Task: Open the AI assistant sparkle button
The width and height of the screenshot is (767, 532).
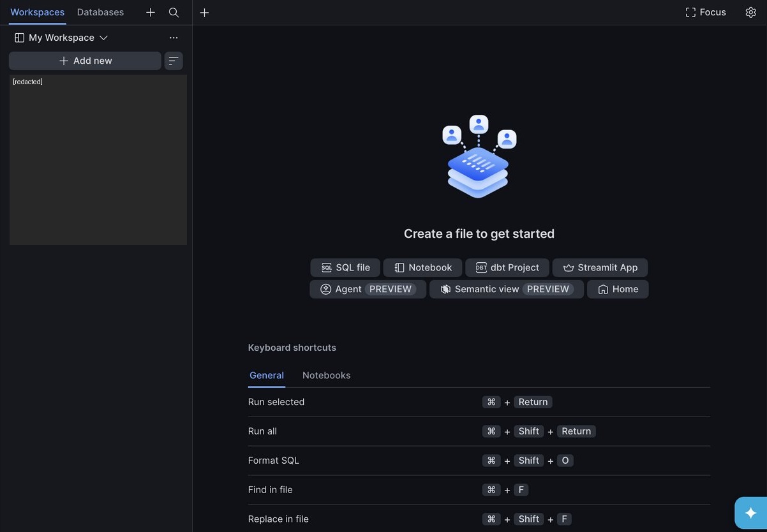Action: (x=750, y=513)
